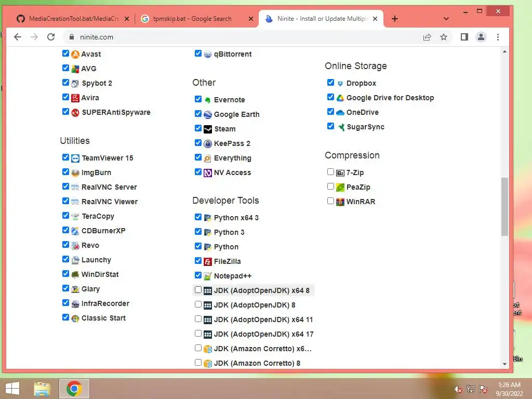Open a new browser tab
The width and height of the screenshot is (532, 399).
(x=395, y=19)
